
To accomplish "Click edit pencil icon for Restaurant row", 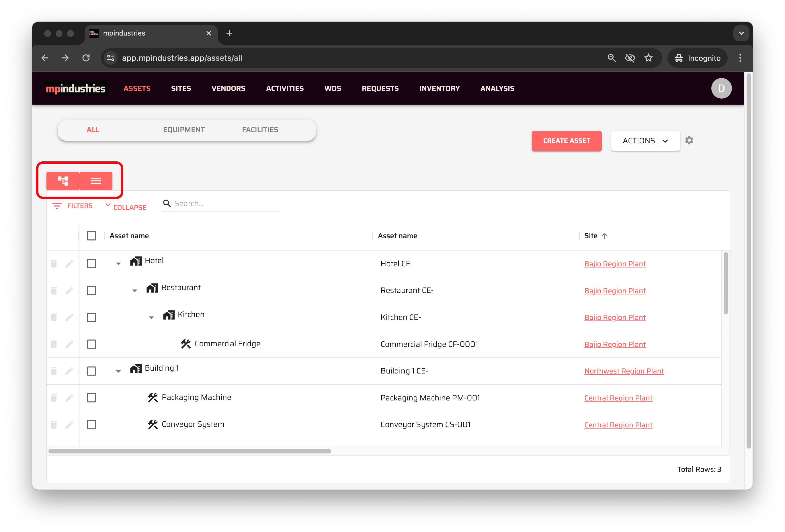I will coord(69,290).
